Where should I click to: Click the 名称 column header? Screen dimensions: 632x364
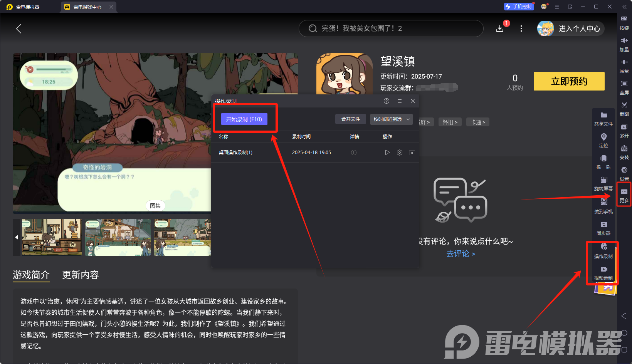[224, 137]
